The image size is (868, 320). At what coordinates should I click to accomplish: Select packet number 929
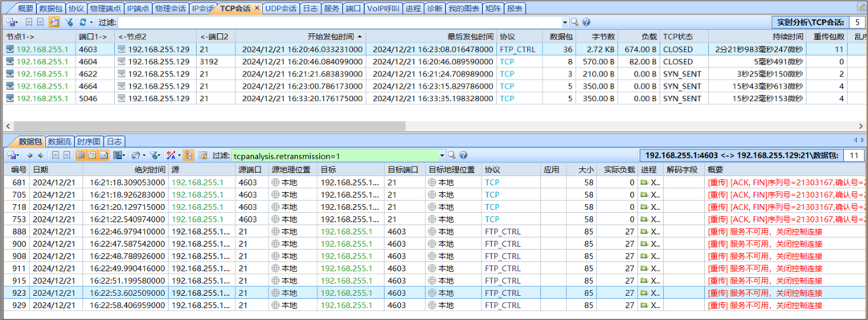[434, 306]
